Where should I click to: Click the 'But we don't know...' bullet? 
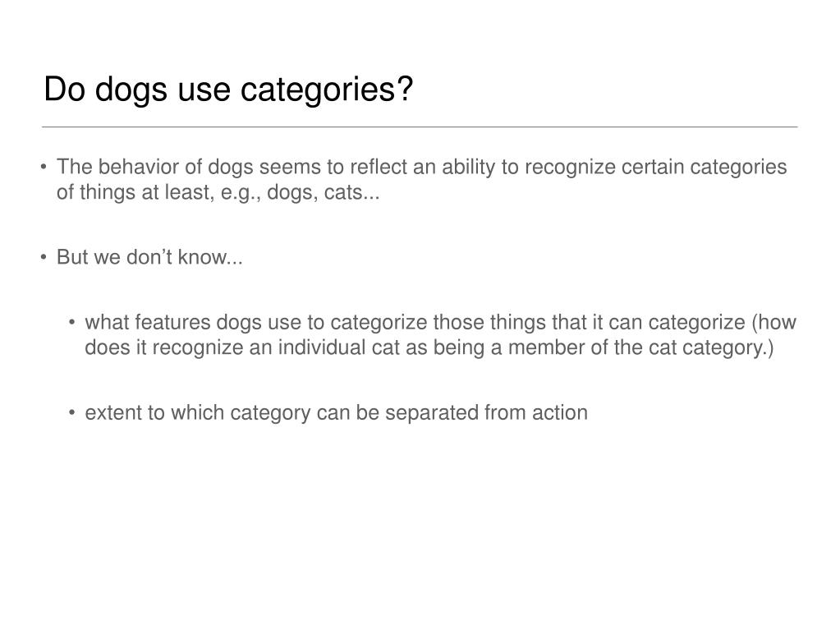[149, 257]
